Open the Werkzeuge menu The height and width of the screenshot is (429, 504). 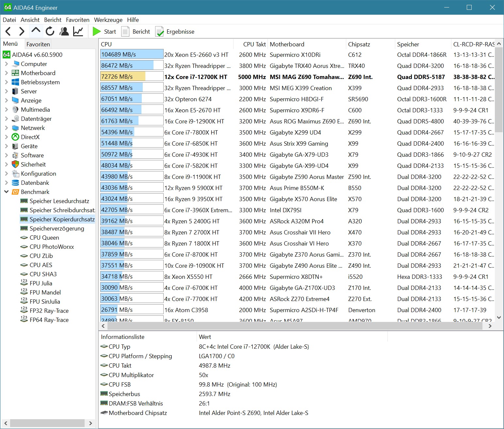108,20
